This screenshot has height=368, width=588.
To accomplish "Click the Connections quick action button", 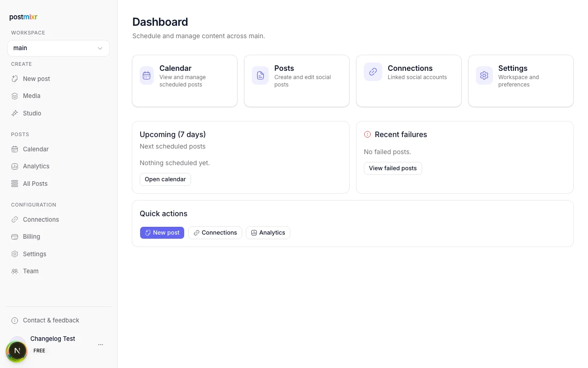I will tap(215, 233).
